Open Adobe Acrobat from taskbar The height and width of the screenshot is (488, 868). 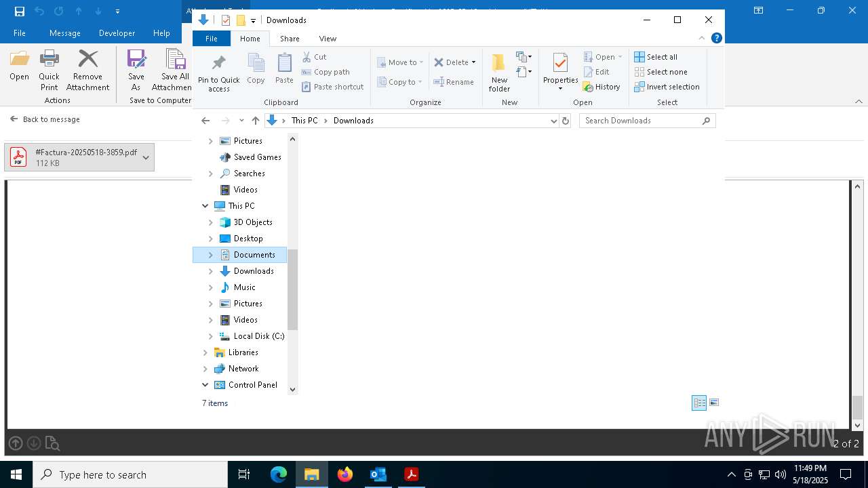click(411, 474)
